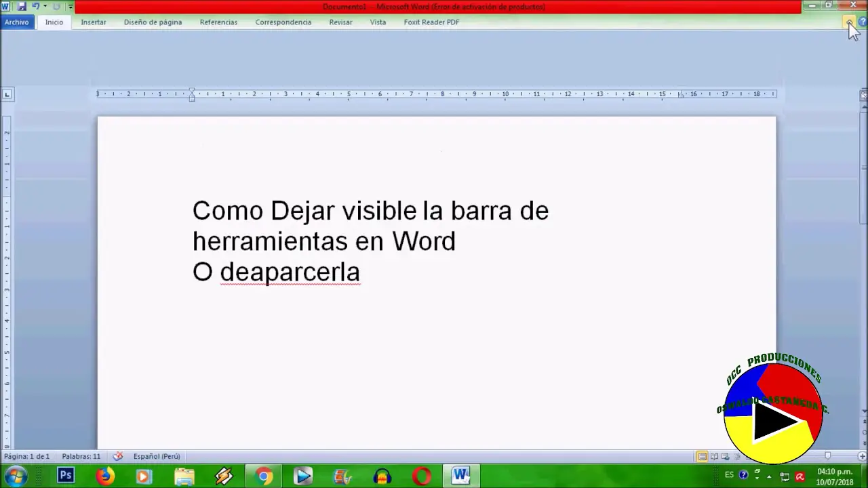Open the Referencias tab
The width and height of the screenshot is (868, 488).
tap(218, 22)
